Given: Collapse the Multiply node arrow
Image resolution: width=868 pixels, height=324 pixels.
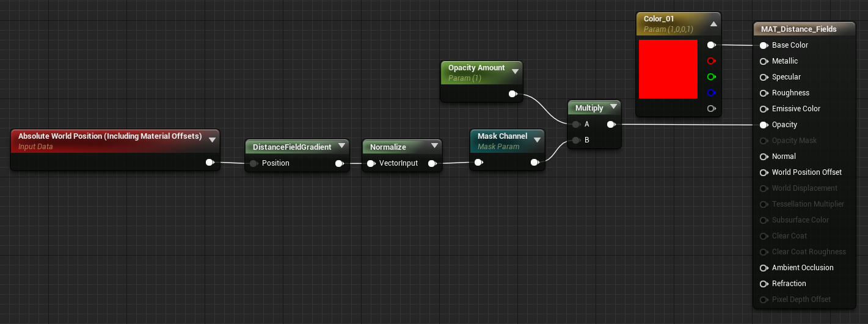Looking at the screenshot, I should 613,107.
